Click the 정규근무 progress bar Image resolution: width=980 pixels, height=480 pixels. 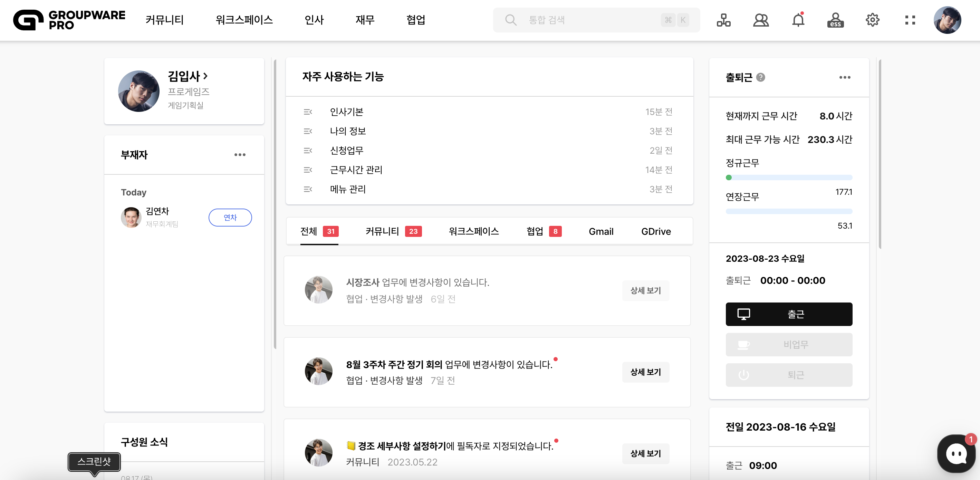[x=789, y=177]
